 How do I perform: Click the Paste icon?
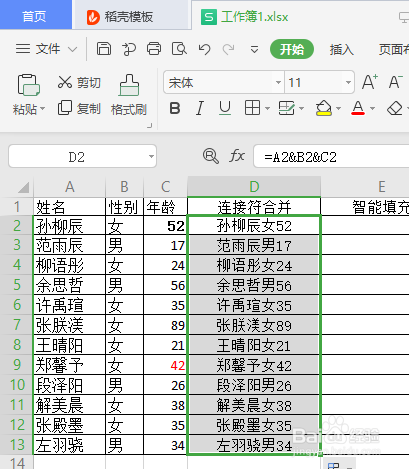coord(28,85)
